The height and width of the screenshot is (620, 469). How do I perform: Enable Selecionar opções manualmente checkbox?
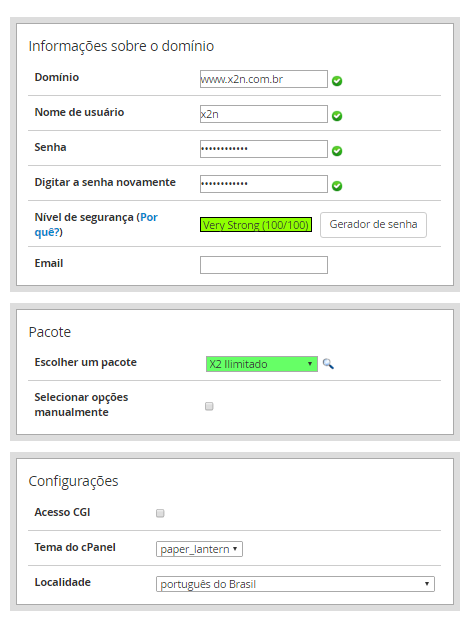point(209,406)
